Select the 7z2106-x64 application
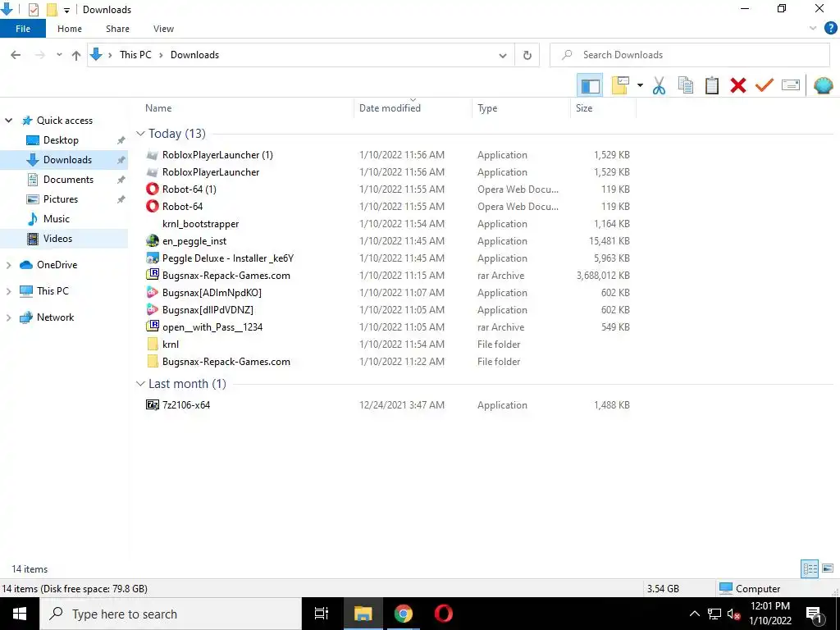 tap(186, 405)
